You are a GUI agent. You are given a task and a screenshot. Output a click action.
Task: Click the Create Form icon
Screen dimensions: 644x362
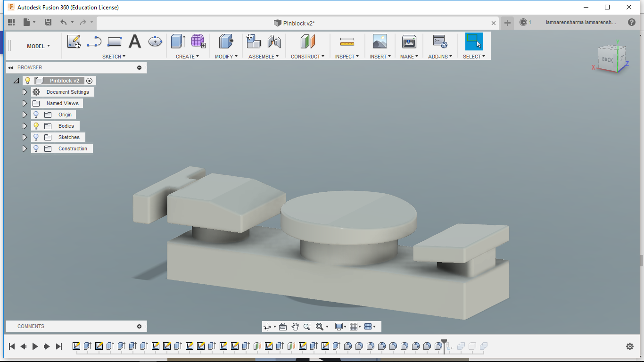tap(198, 41)
